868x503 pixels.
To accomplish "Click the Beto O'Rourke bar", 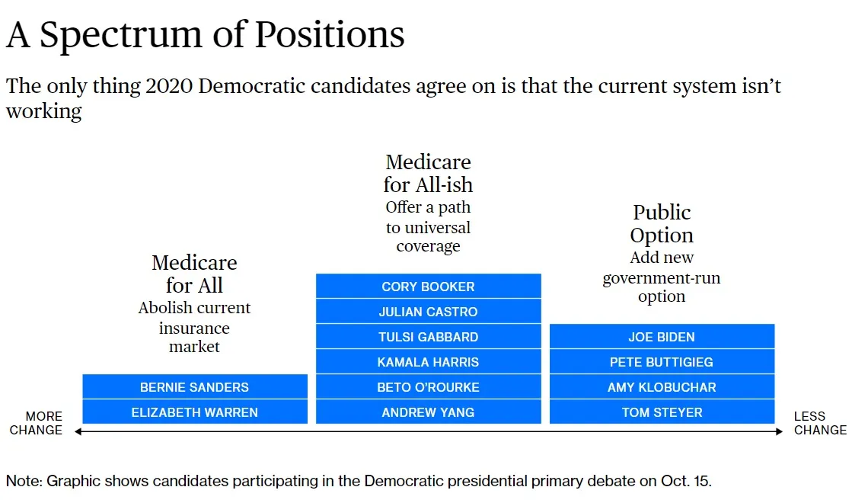I will click(428, 387).
